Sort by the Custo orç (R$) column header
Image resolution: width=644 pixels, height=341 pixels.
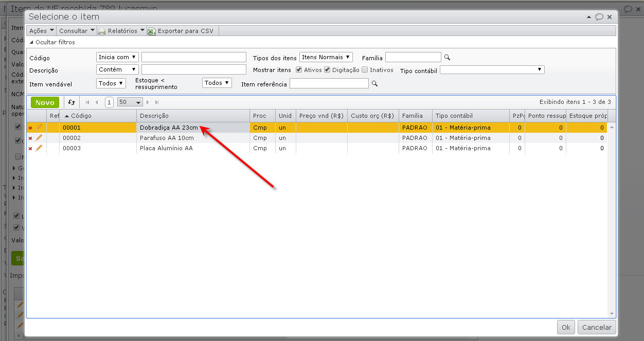pyautogui.click(x=373, y=116)
